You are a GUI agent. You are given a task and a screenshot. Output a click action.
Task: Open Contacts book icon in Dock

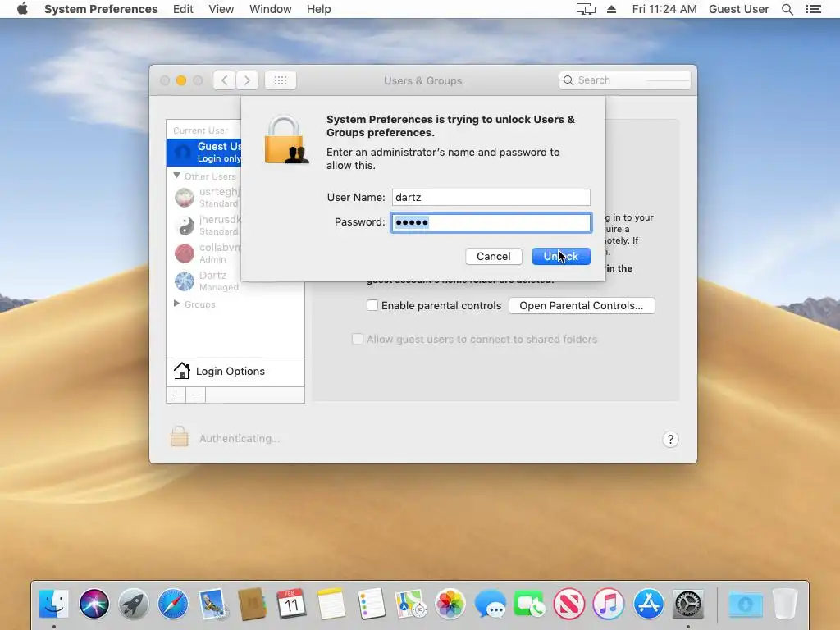coord(252,604)
